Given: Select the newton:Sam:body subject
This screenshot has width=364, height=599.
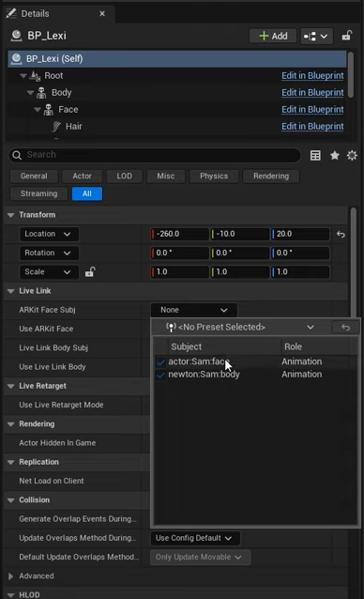Looking at the screenshot, I should [204, 375].
